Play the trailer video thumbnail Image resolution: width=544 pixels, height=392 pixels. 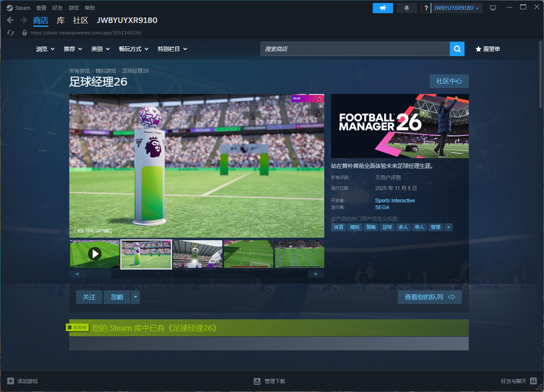[95, 253]
